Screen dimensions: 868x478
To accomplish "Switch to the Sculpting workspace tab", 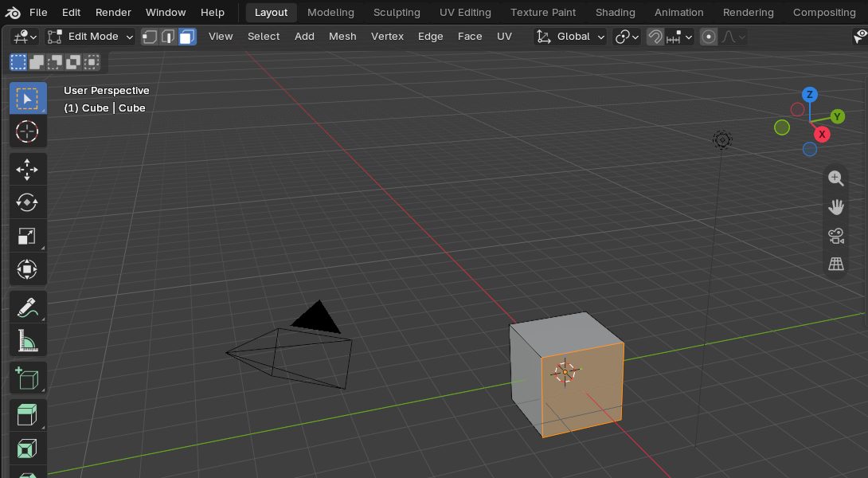I will pos(397,12).
